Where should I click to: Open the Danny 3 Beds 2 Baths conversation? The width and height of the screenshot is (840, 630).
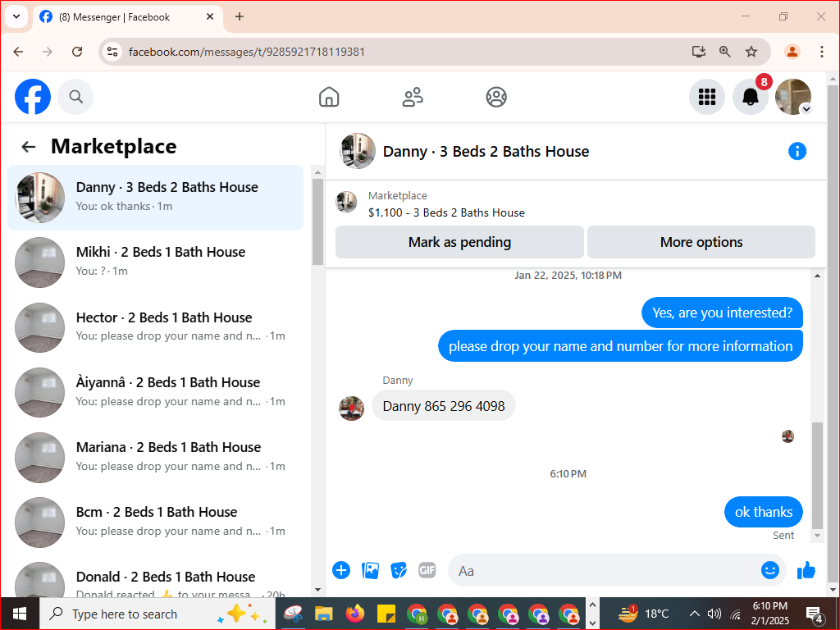click(x=155, y=197)
